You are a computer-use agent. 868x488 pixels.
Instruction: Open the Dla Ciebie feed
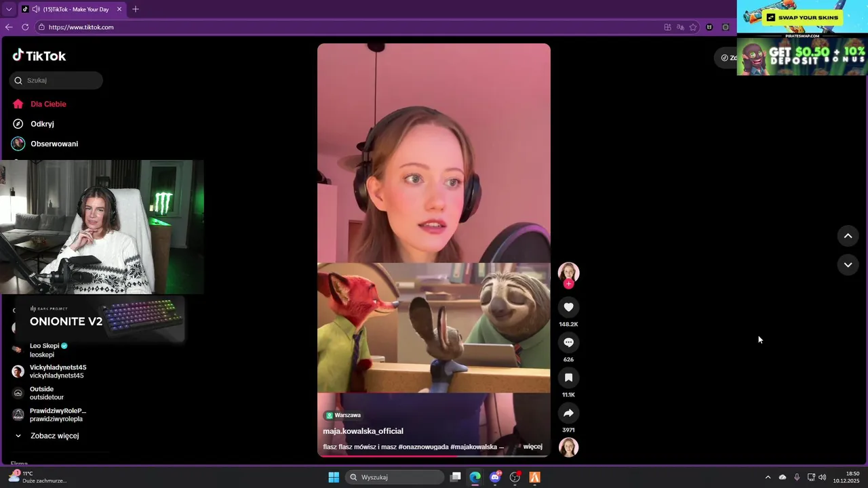(49, 104)
